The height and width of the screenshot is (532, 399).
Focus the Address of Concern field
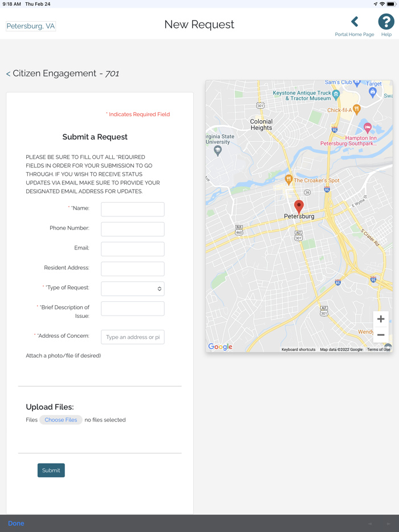[x=132, y=337]
